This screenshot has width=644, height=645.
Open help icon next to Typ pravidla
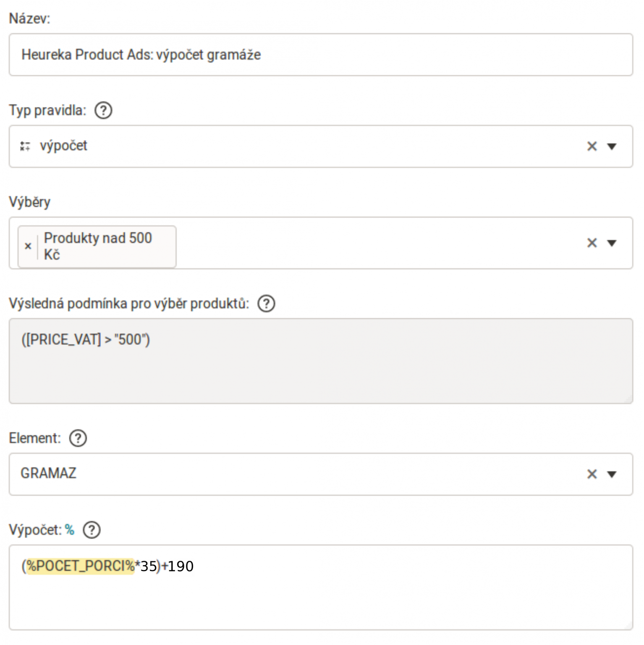[x=103, y=110]
